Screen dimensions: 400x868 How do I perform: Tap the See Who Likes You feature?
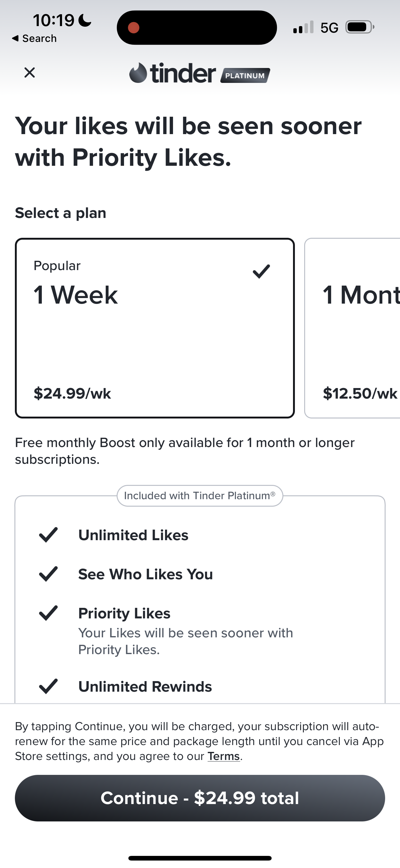pos(145,574)
